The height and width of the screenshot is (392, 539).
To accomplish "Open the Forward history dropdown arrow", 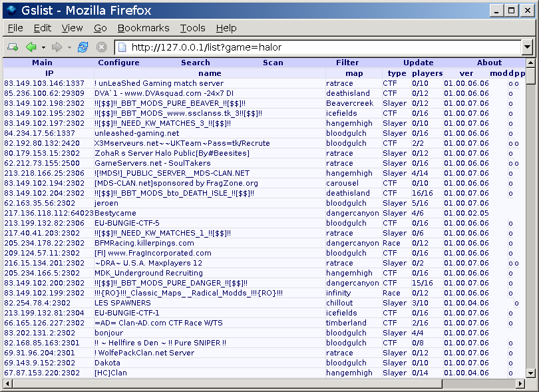I will coord(69,47).
